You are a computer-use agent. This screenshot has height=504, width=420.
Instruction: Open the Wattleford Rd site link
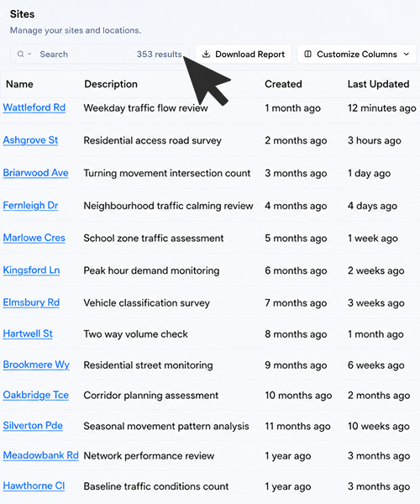(x=34, y=108)
